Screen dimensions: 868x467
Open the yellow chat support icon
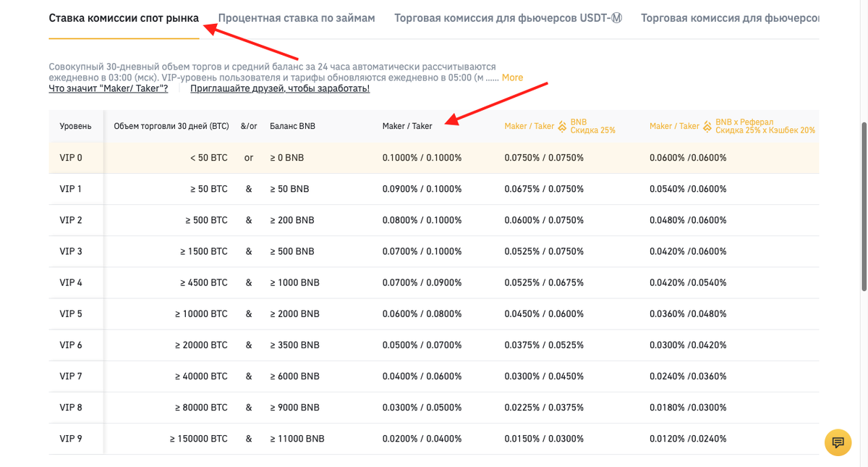[x=838, y=442]
